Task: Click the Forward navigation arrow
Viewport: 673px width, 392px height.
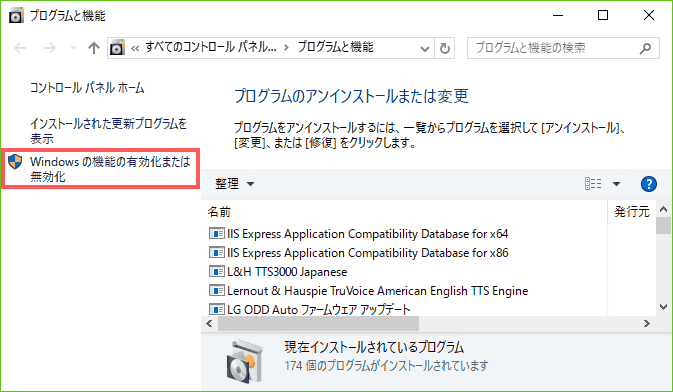Action: coord(50,48)
